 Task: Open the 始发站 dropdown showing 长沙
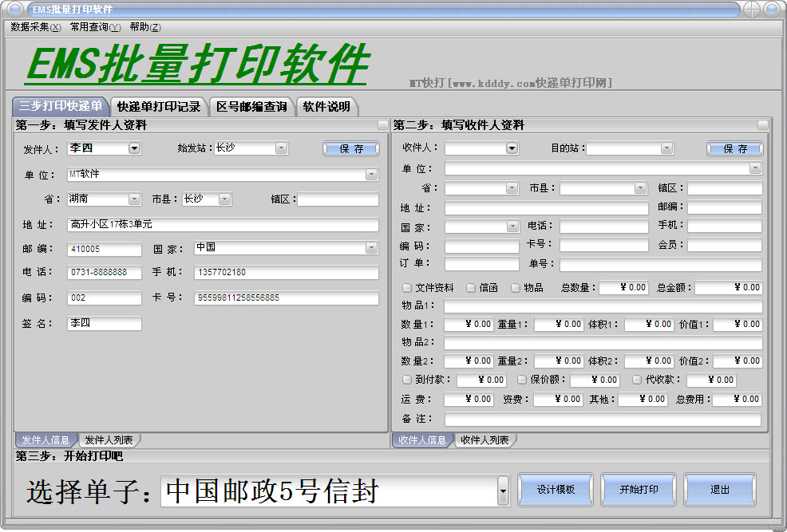click(x=280, y=148)
